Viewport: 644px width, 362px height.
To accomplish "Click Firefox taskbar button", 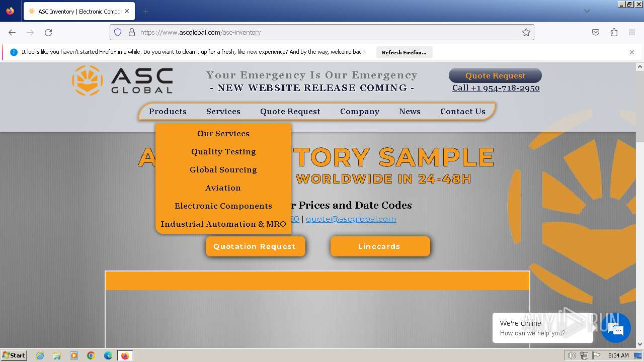I will (125, 355).
